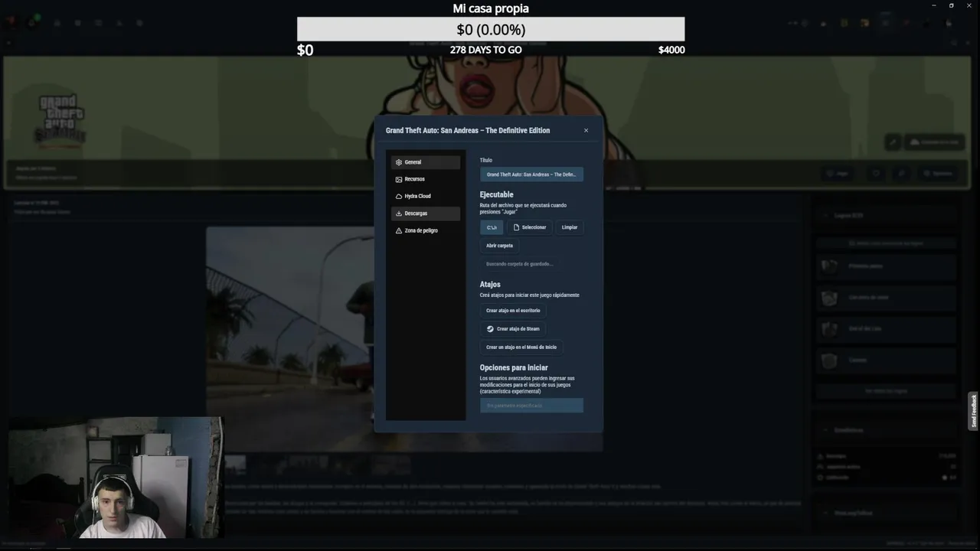Click the heart favorite icon in background window

point(876,174)
